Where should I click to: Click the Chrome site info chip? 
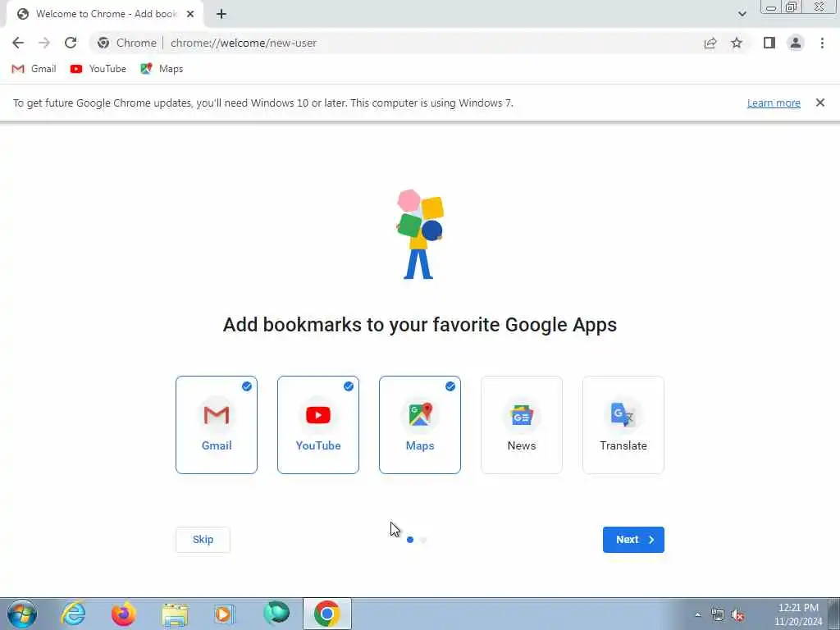click(x=127, y=43)
